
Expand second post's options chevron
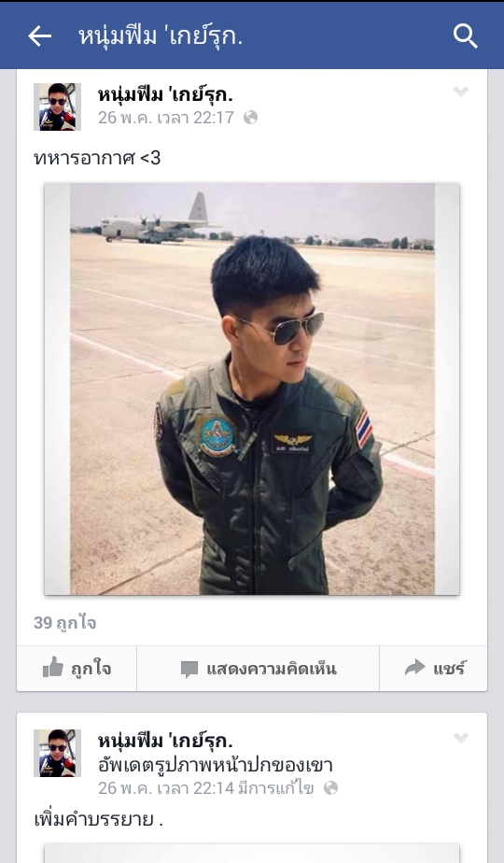(x=461, y=737)
